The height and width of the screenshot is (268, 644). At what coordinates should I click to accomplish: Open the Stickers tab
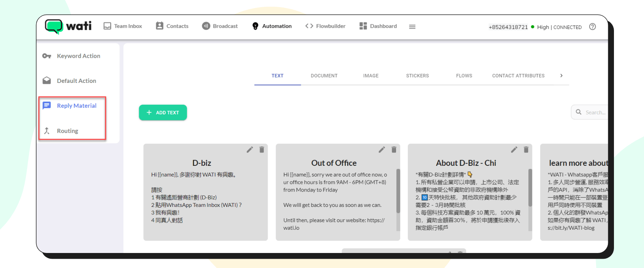point(417,76)
